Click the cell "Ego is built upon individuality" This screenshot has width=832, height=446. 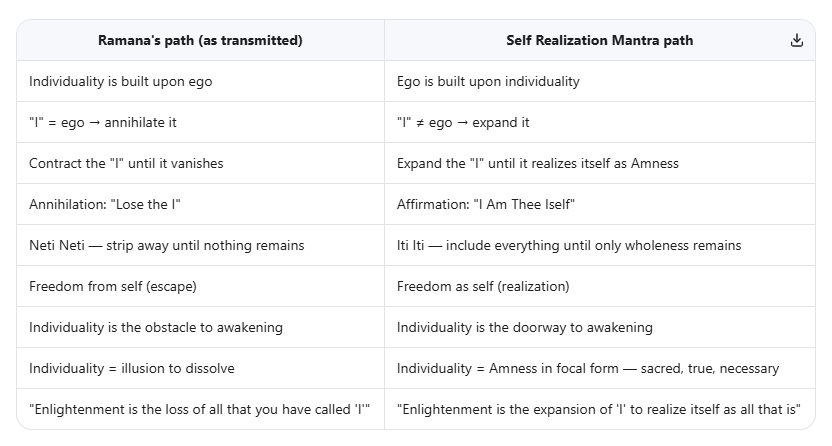pos(488,82)
